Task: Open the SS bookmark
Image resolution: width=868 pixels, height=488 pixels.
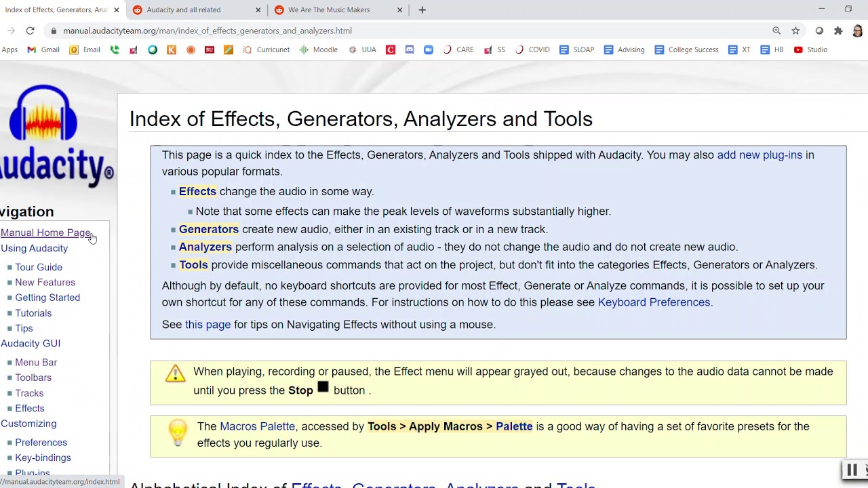Action: [494, 49]
